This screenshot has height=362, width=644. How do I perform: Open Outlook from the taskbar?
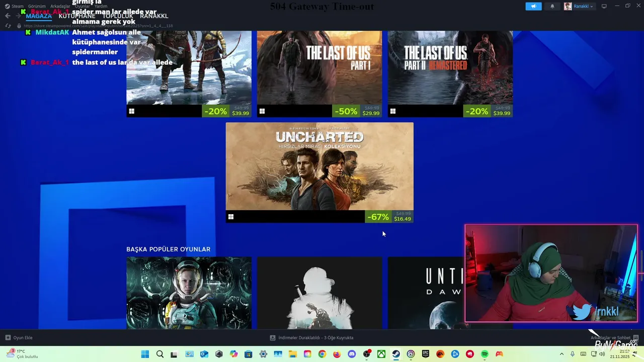[204, 354]
